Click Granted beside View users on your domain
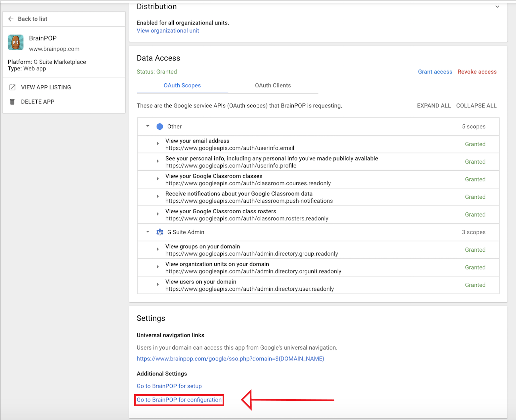 pyautogui.click(x=475, y=285)
